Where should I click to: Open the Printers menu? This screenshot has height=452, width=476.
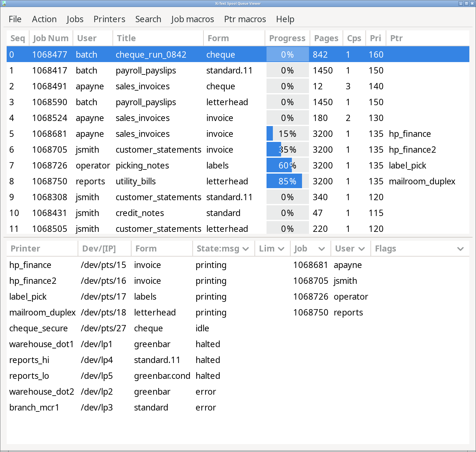(x=109, y=19)
